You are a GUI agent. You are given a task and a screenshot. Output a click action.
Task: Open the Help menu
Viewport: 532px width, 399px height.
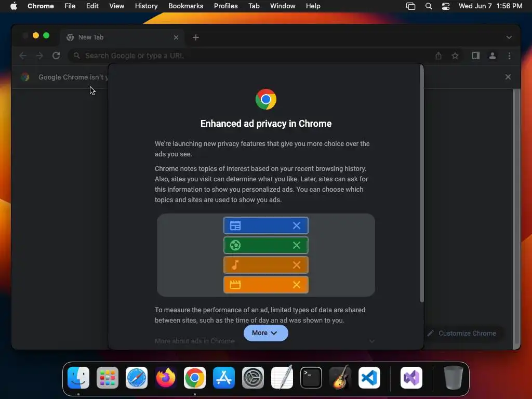[x=313, y=6]
